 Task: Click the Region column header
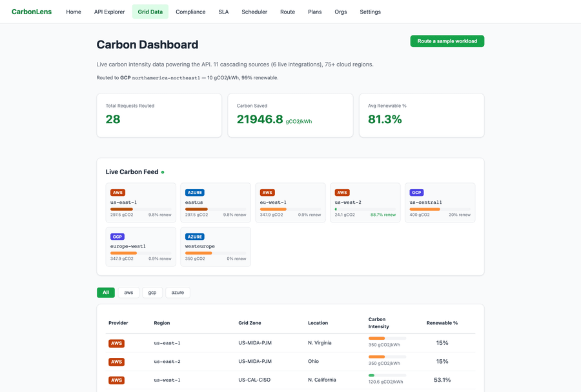pyautogui.click(x=162, y=323)
